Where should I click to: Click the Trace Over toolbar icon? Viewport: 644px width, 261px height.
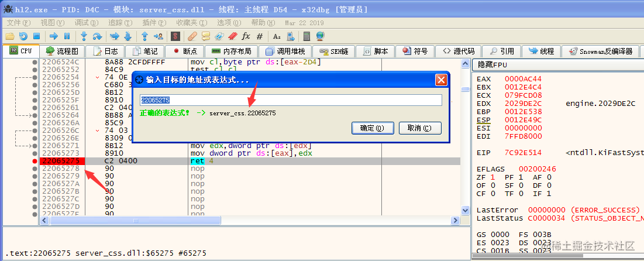coord(128,37)
